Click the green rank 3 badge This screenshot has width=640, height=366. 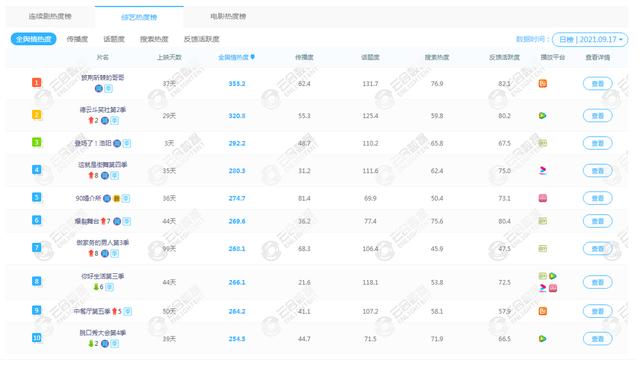click(36, 142)
